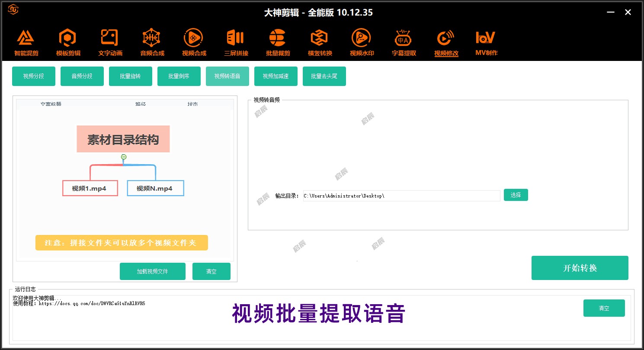The image size is (644, 350).
Task: Select the 文字动画 toolbar icon
Action: [110, 43]
